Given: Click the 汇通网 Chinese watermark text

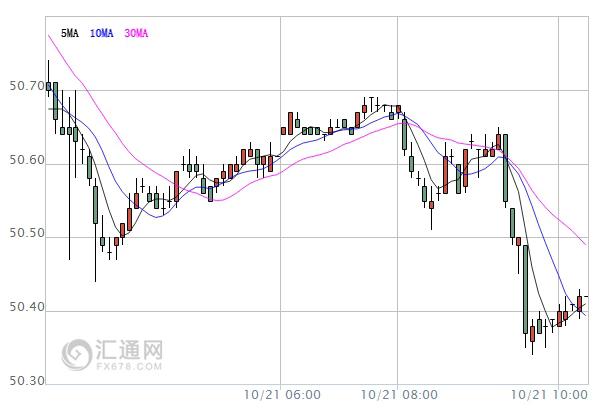Looking at the screenshot, I should pos(129,349).
